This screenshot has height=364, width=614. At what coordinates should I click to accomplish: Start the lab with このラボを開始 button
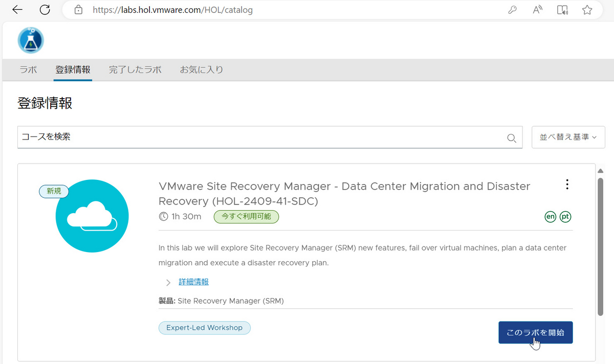[x=536, y=332]
